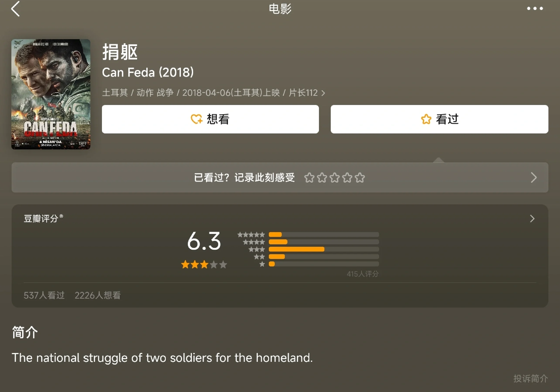Expand movie details chevron after 片长112
Viewport: 560px width, 392px height.
pos(323,93)
